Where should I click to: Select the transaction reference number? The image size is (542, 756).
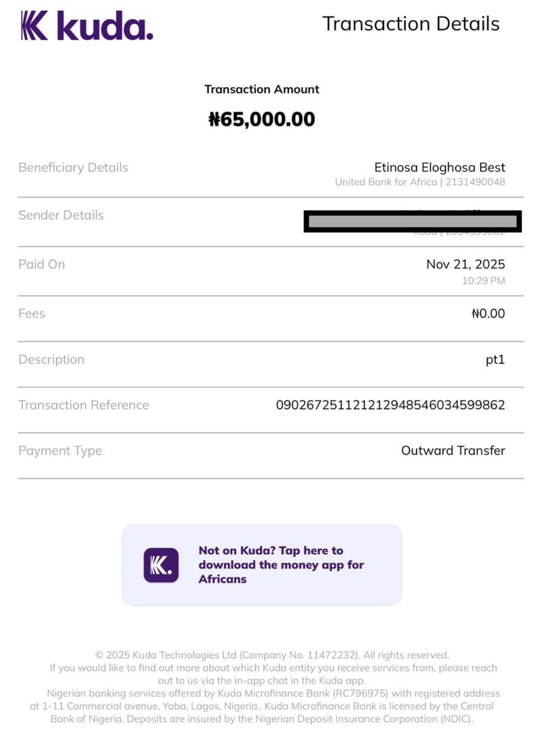point(390,405)
